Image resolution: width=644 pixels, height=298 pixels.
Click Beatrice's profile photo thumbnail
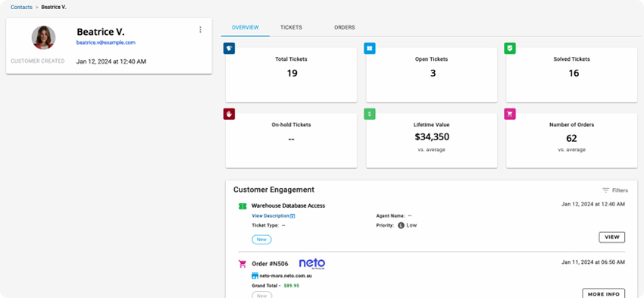(x=43, y=37)
